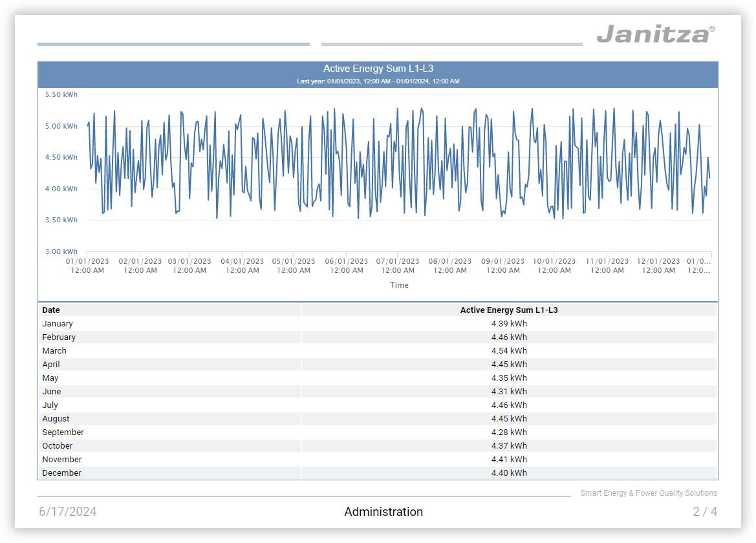This screenshot has width=756, height=543.
Task: Click the Last year date range subtitle
Action: 378,81
